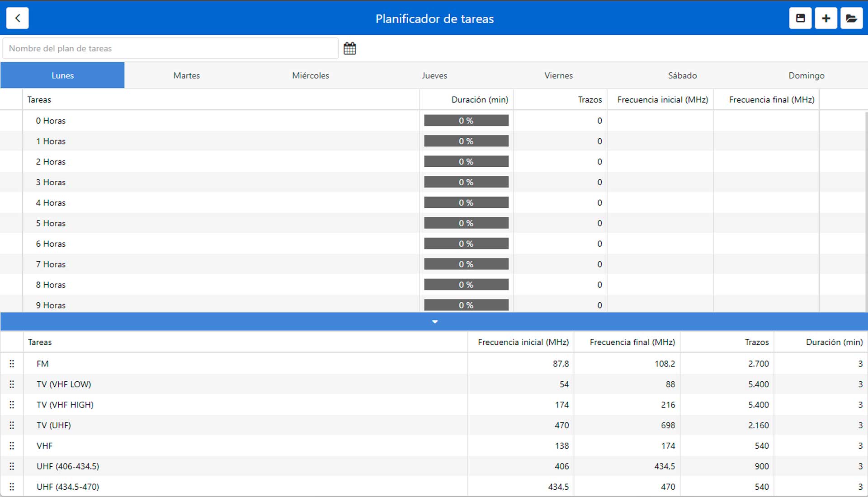Grab the drag handle for UHF (434.5-470)
868x497 pixels.
coord(12,487)
